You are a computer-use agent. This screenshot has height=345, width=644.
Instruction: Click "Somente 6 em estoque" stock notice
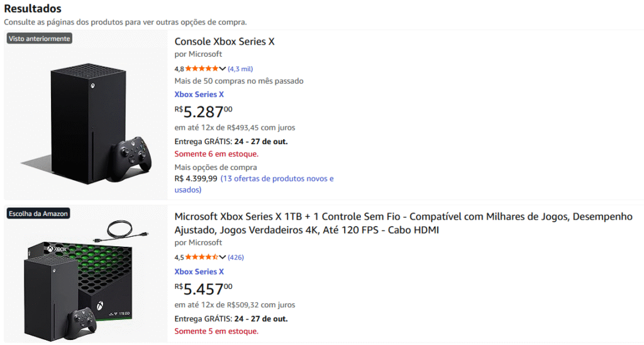tap(216, 154)
